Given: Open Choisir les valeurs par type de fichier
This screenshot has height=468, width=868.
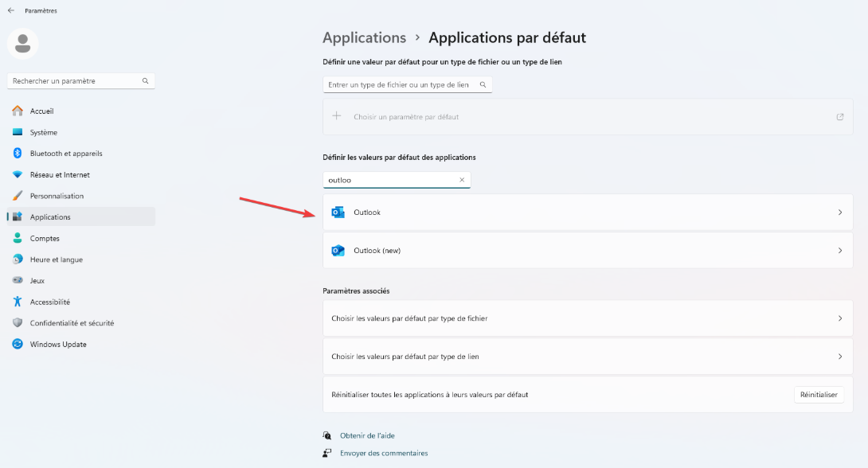Looking at the screenshot, I should (588, 318).
